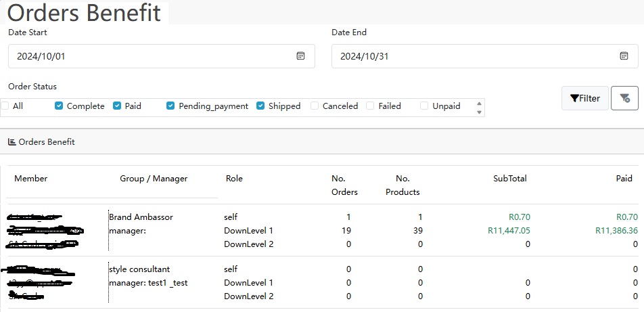The image size is (644, 312).
Task: Click the Member column header
Action: pos(30,179)
